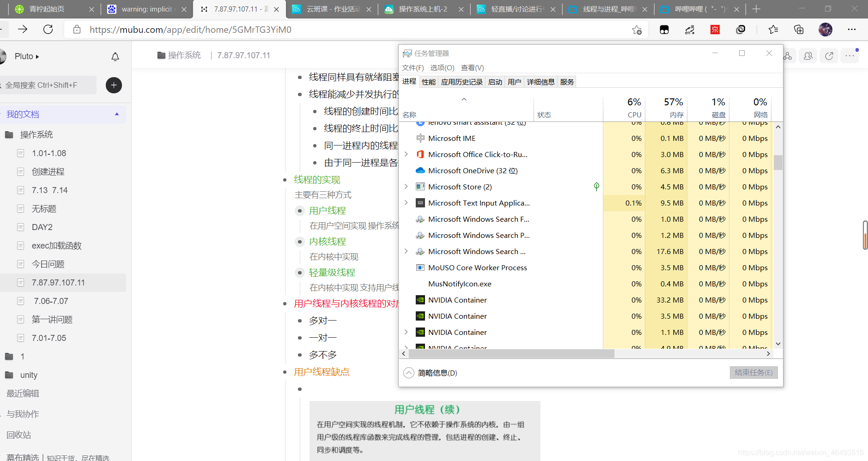Viewport: 868px width, 461px height.
Task: Expand the third NVIDIA Container process
Action: (x=406, y=332)
